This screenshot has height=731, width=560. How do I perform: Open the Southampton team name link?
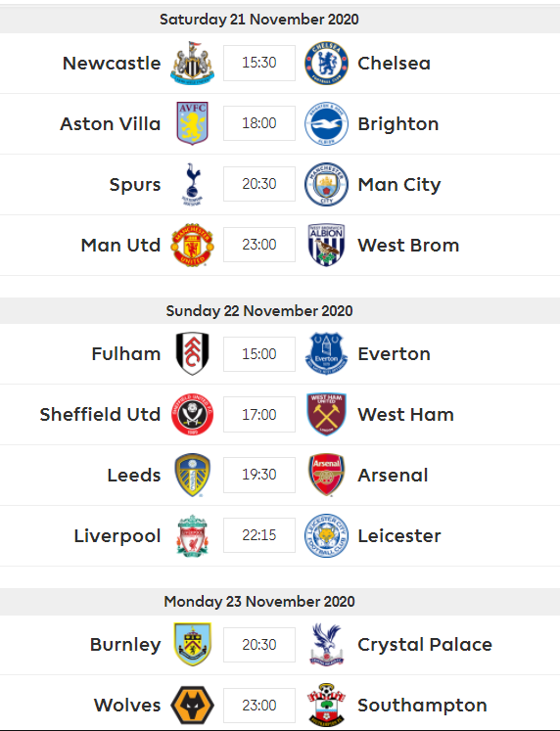[x=422, y=706]
